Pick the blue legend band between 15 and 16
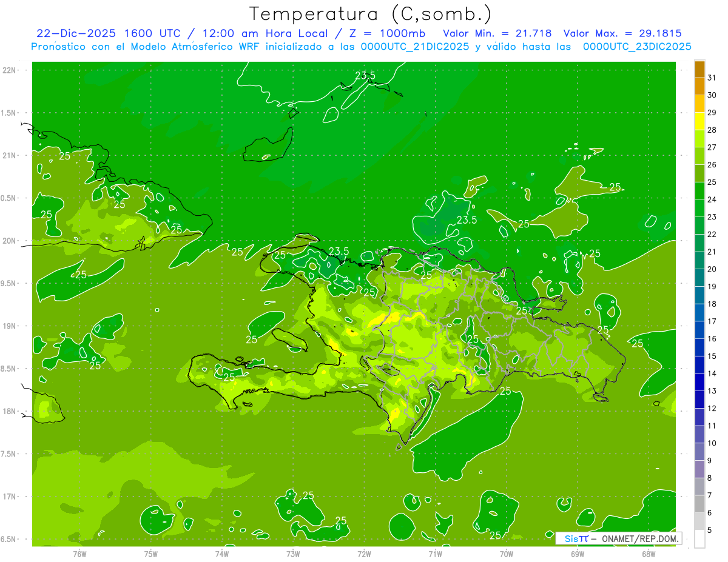 [699, 347]
